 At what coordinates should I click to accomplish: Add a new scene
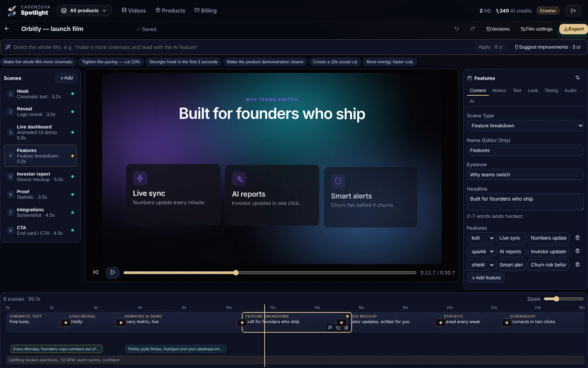[x=66, y=78]
